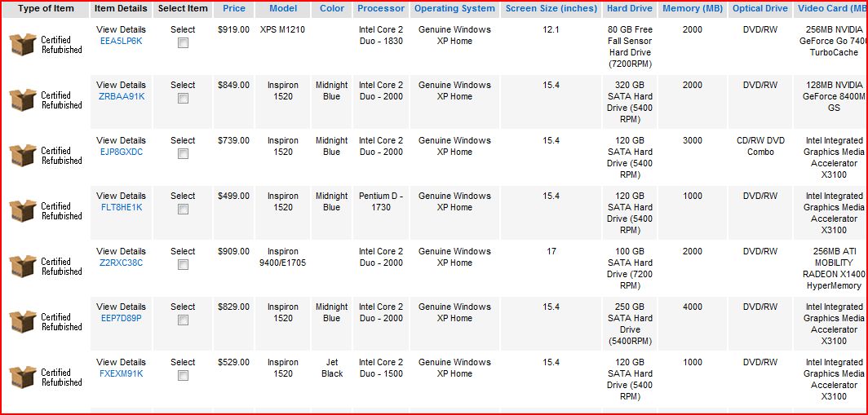This screenshot has width=868, height=415.
Task: Click the box icon in row Z2RXC38C
Action: pos(23,266)
